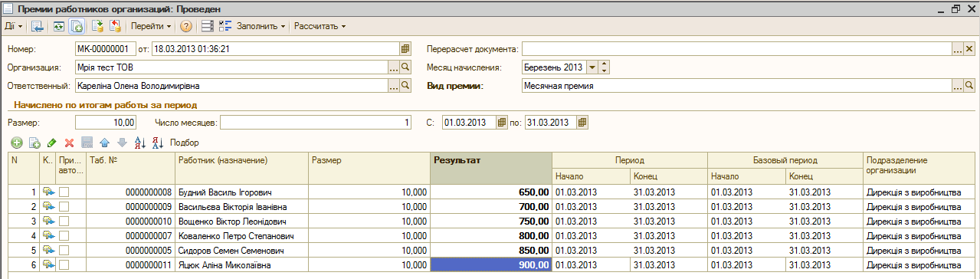Open calendar for end date по
Image resolution: width=980 pixels, height=279 pixels.
pos(582,122)
